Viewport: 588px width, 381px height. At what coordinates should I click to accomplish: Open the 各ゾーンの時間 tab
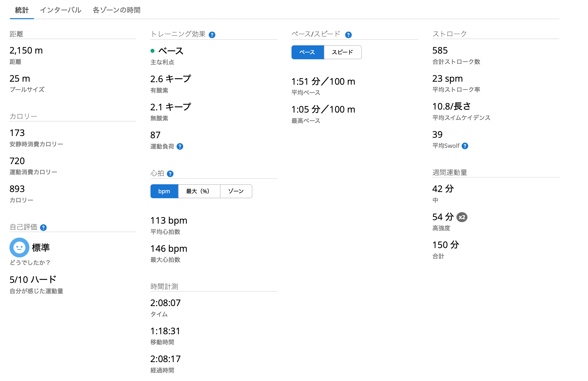pos(116,10)
